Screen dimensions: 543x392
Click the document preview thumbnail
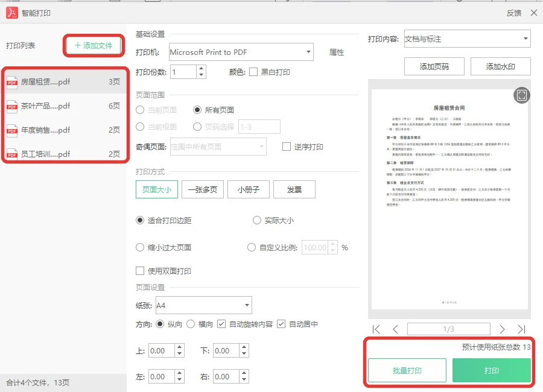(x=449, y=199)
